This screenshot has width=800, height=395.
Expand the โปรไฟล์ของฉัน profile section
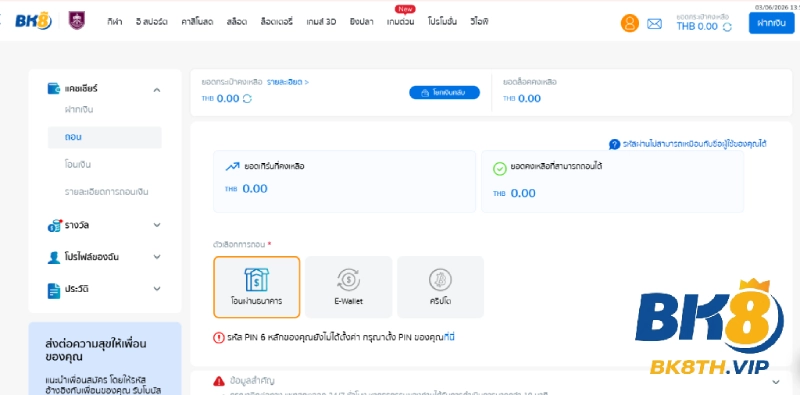[x=157, y=257]
